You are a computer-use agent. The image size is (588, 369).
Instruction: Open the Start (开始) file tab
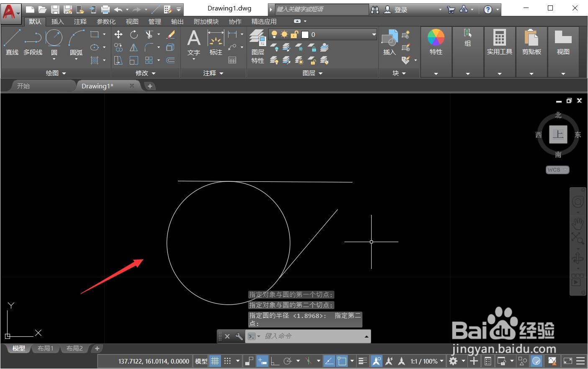pyautogui.click(x=23, y=86)
